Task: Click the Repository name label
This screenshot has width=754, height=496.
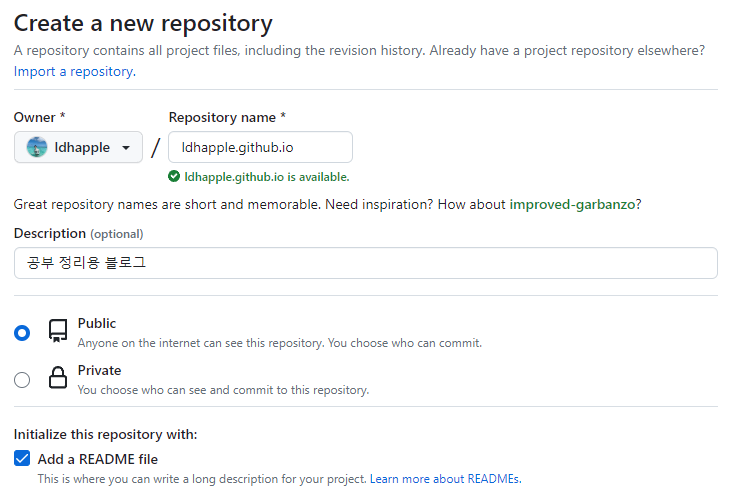Action: point(227,117)
